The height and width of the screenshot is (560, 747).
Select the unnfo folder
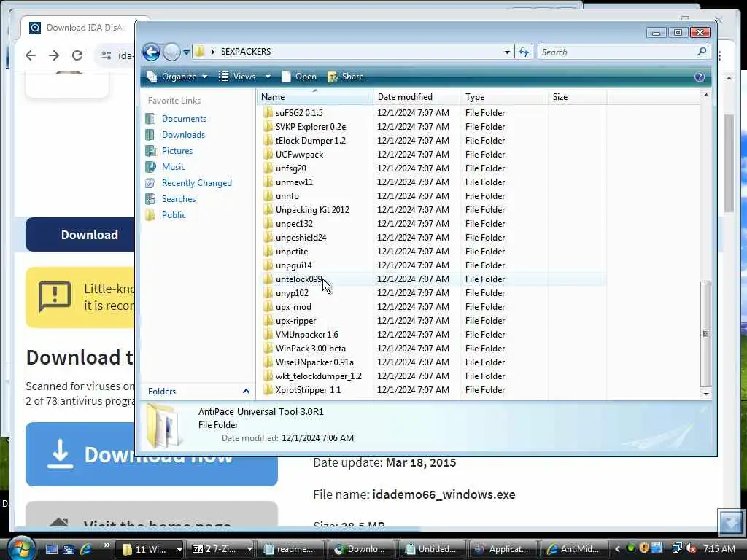click(x=287, y=195)
